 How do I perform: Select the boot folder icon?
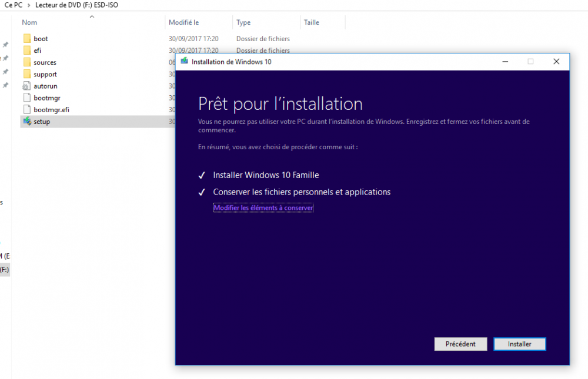click(x=26, y=39)
